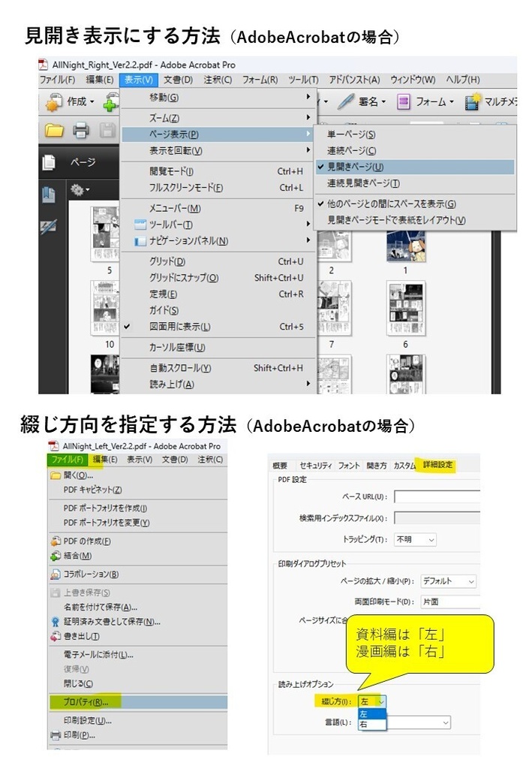Open the File (ファイル) menu in AllNight_Left window
The width and height of the screenshot is (532, 769).
pyautogui.click(x=68, y=460)
